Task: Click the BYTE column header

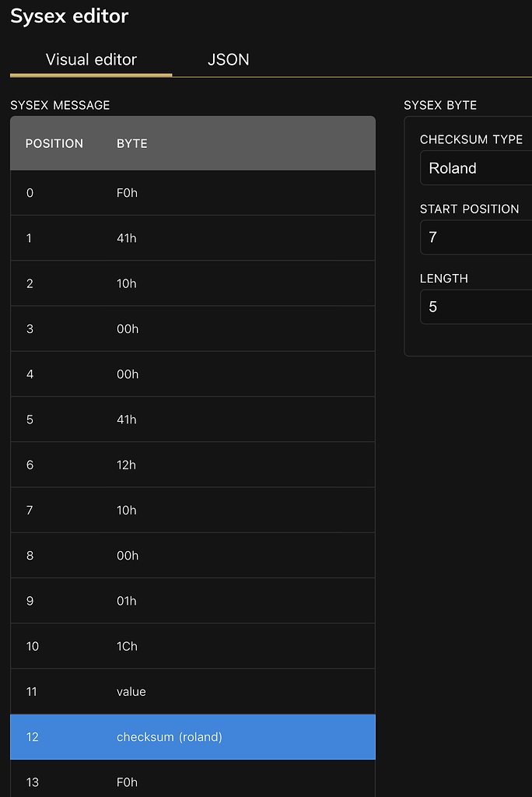Action: pyautogui.click(x=132, y=144)
